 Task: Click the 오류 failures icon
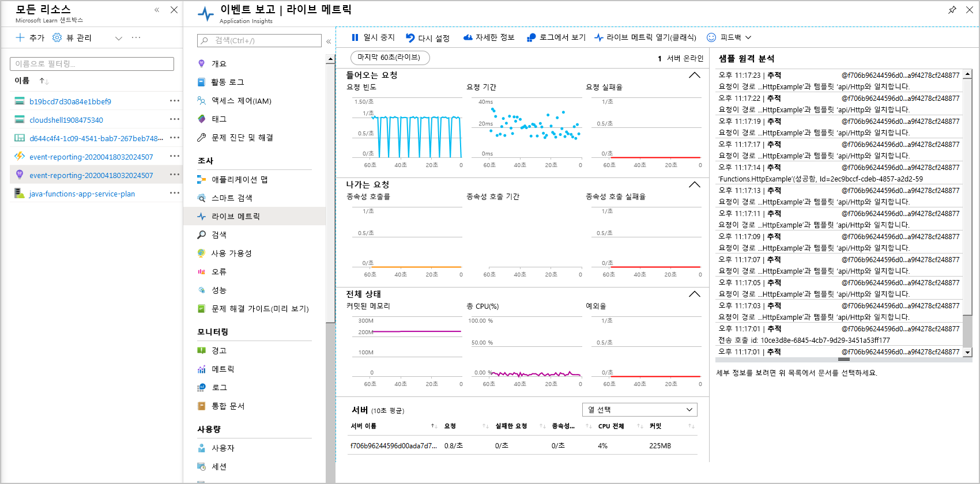pos(201,272)
